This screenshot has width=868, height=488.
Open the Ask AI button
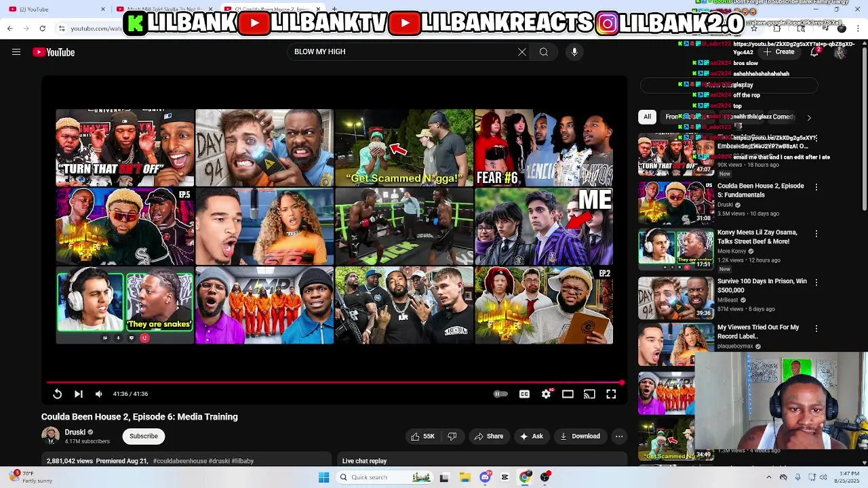pos(531,436)
